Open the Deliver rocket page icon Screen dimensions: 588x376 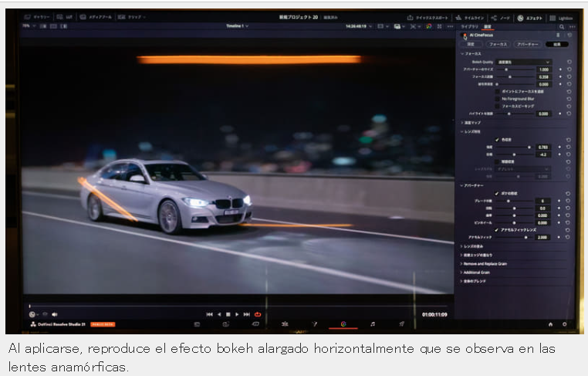pos(401,323)
